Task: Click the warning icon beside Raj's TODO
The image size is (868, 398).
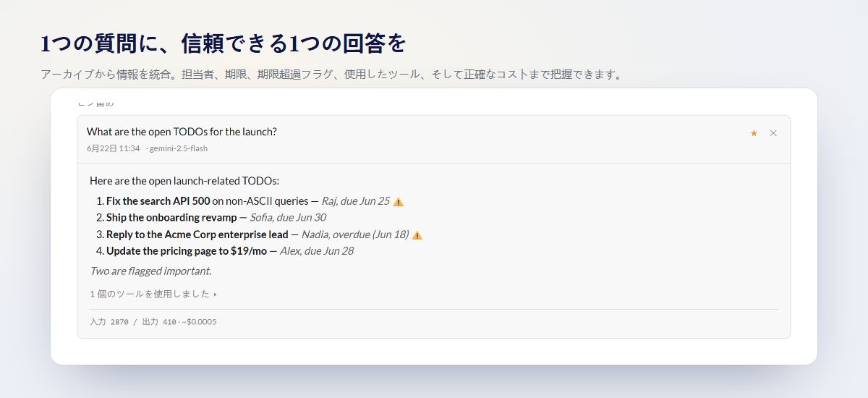Action: pyautogui.click(x=398, y=202)
